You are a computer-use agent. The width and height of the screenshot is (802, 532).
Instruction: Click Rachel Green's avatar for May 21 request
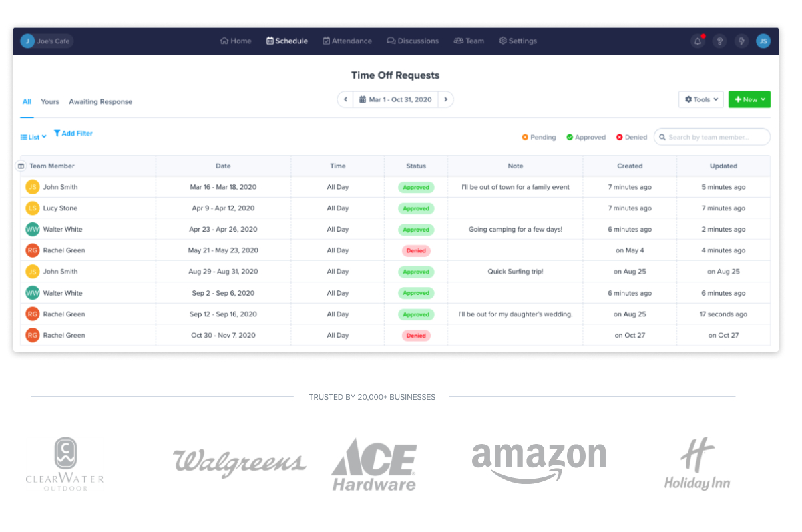coord(33,250)
